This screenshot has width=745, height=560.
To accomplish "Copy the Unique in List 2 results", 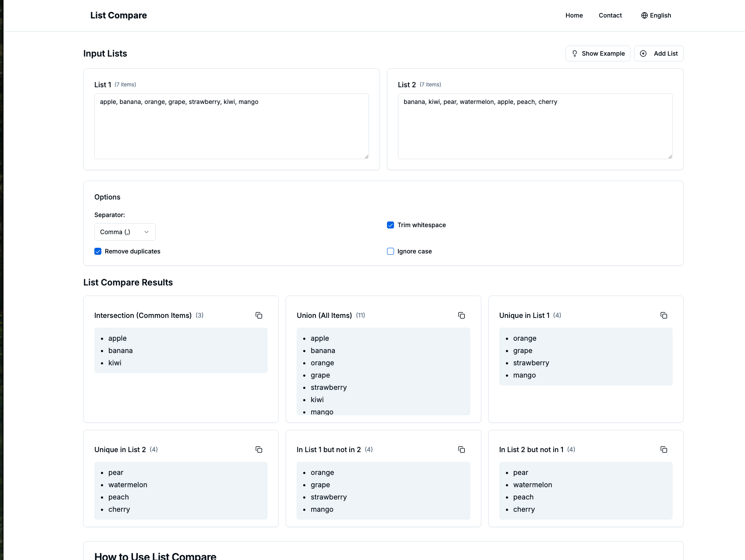I will coord(259,449).
